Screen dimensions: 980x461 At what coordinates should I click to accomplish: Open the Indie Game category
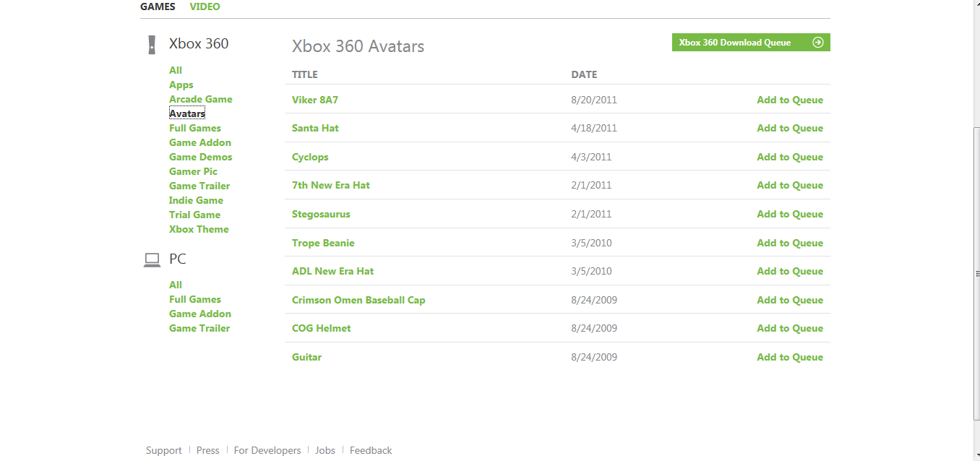coord(196,200)
